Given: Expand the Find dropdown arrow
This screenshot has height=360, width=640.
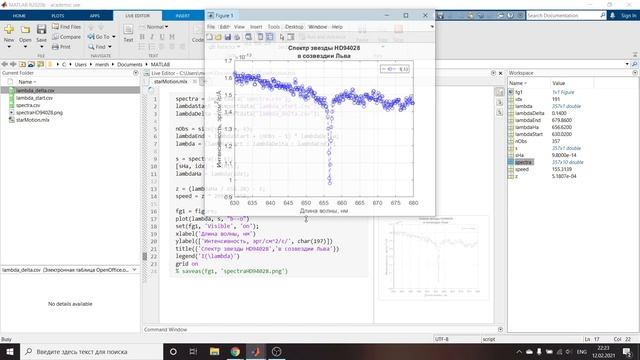Looking at the screenshot, I should (110, 47).
